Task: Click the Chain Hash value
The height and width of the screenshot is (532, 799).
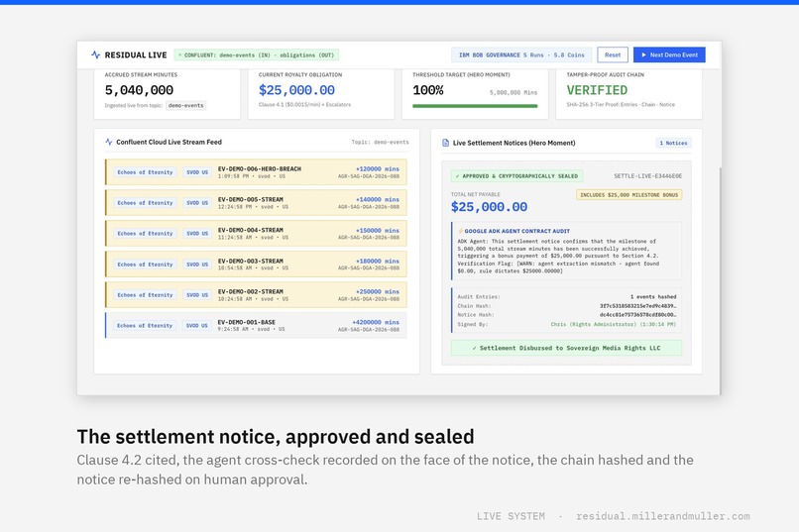Action: pos(638,306)
